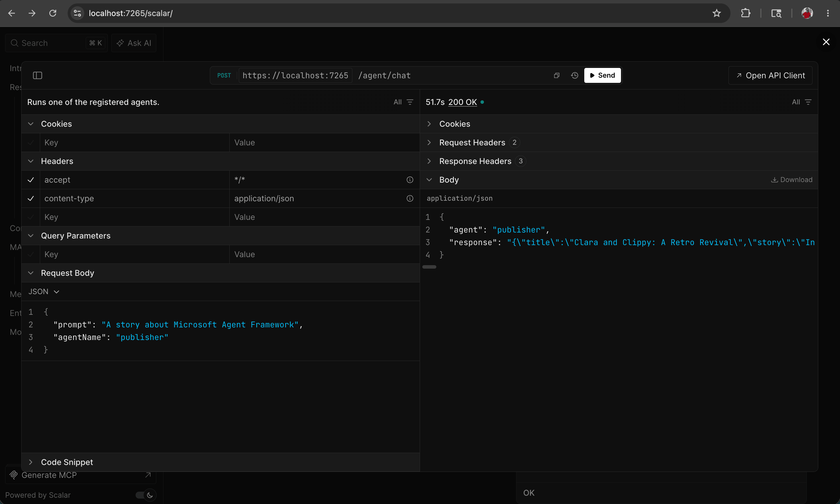This screenshot has height=504, width=840.
Task: Click the cookie Value input field
Action: (x=325, y=143)
